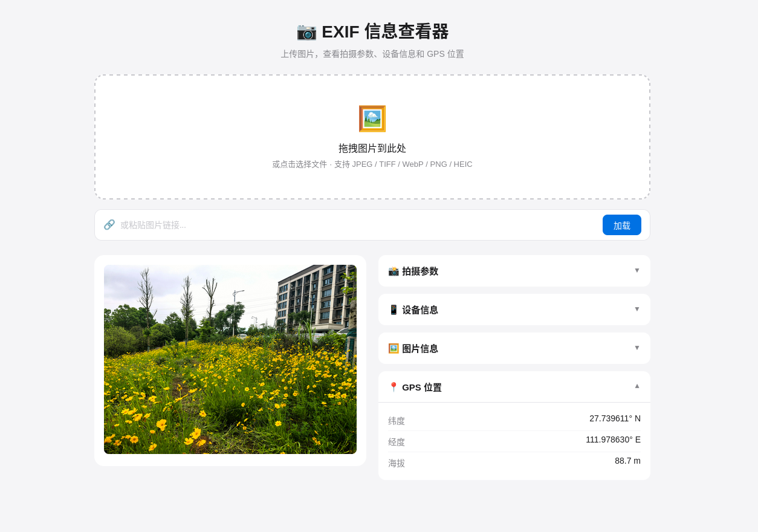Collapse the GPS 位置 section arrow
This screenshot has height=532, width=758.
[x=637, y=386]
